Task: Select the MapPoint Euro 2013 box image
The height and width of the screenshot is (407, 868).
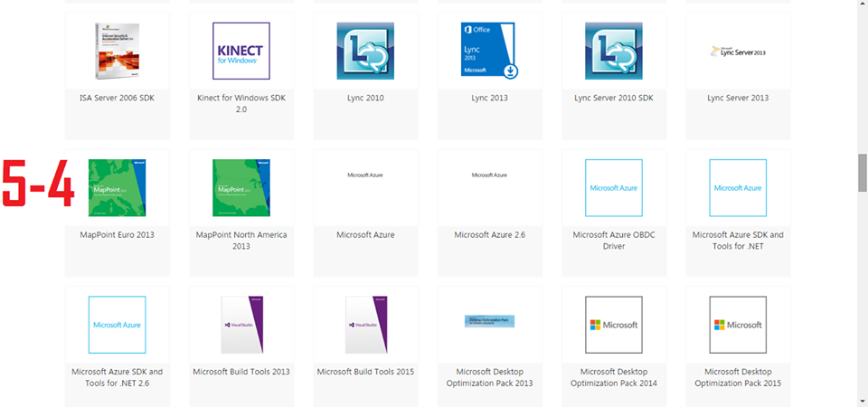Action: click(x=117, y=188)
